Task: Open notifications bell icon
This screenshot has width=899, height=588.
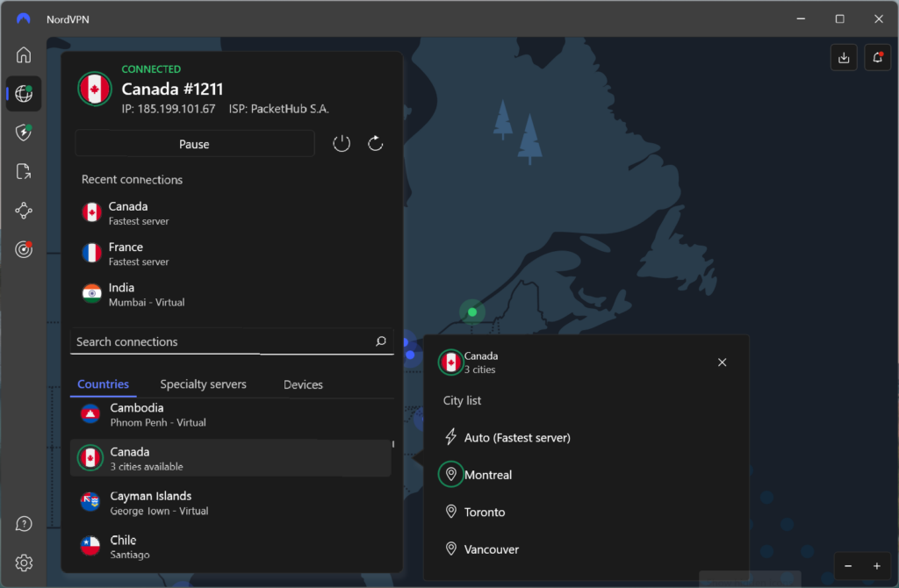Action: point(878,57)
